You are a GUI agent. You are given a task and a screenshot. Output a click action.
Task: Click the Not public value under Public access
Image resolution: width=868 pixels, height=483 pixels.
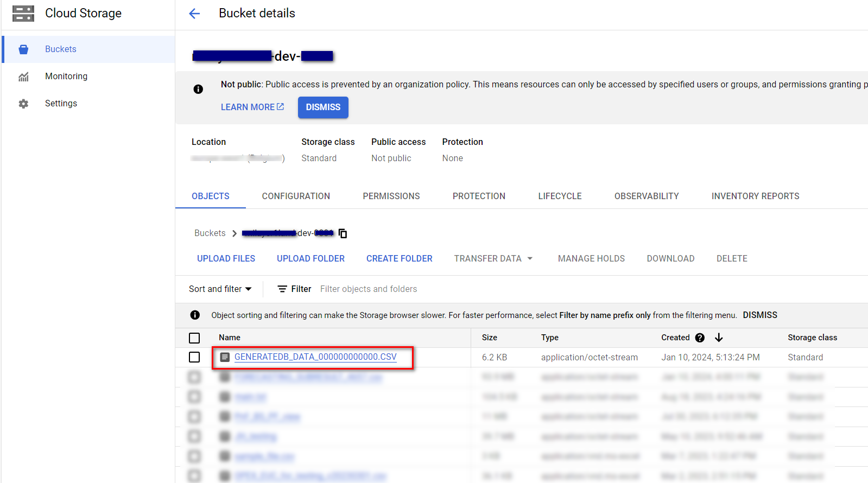tap(391, 158)
